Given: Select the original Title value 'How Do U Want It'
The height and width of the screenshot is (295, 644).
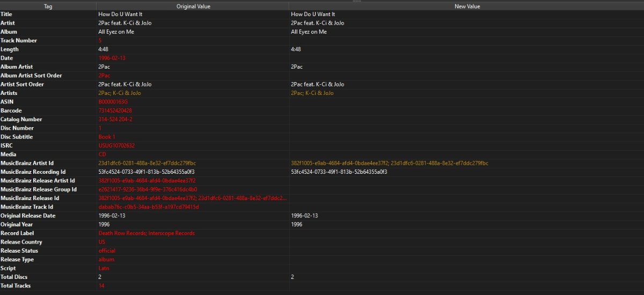Looking at the screenshot, I should [120, 14].
